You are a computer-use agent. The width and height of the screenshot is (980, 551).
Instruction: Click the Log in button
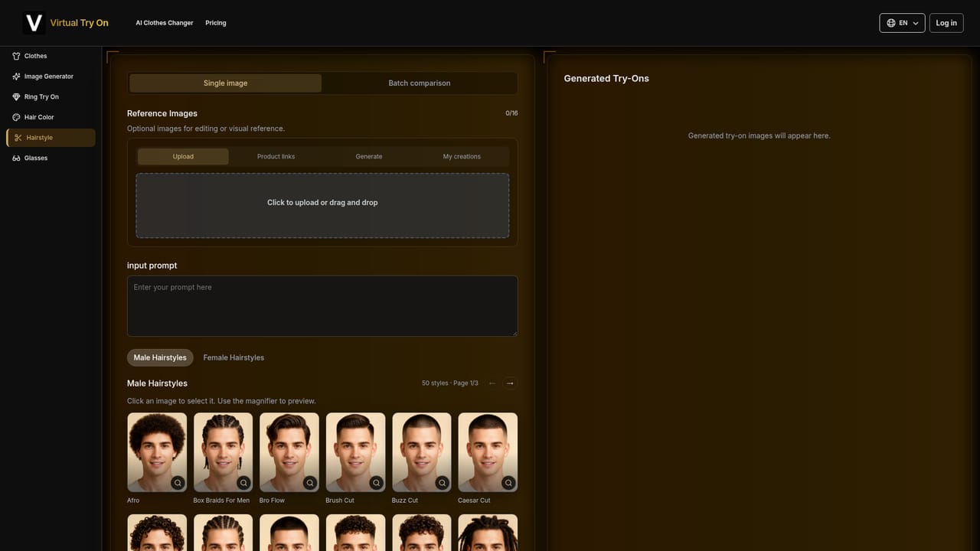click(x=946, y=23)
